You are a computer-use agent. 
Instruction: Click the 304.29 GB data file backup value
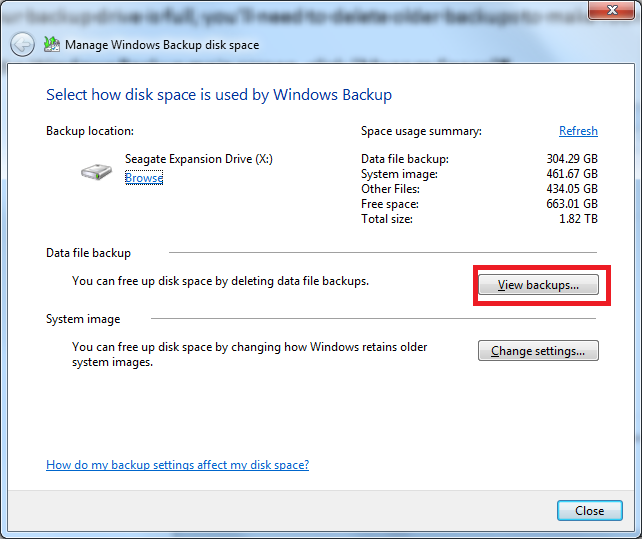(x=572, y=159)
